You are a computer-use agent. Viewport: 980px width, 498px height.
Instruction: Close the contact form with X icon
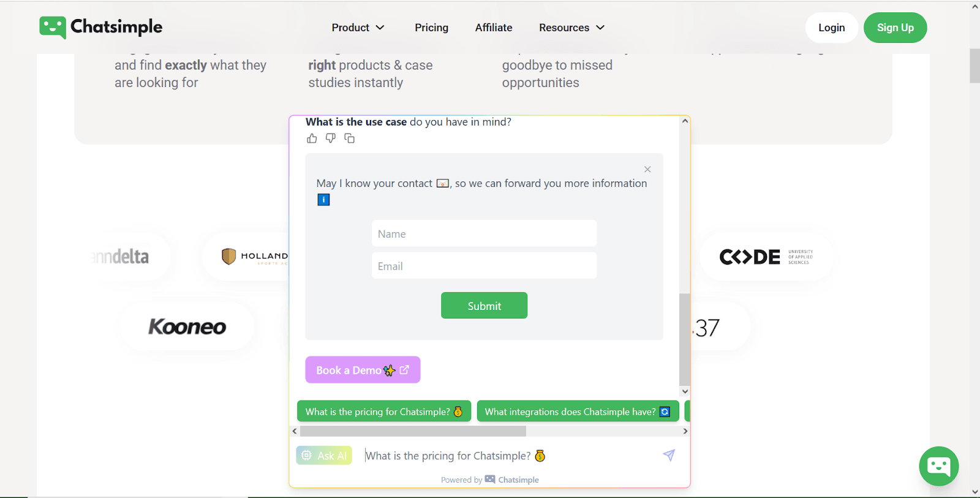647,170
